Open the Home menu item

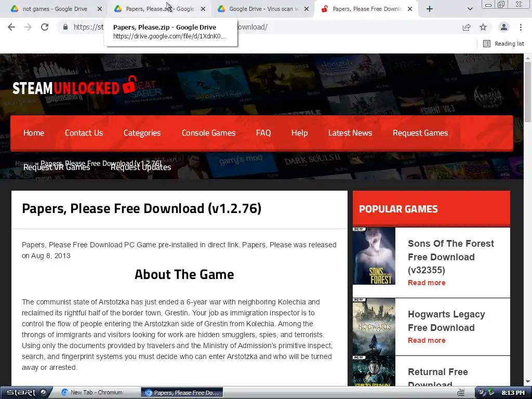[34, 133]
